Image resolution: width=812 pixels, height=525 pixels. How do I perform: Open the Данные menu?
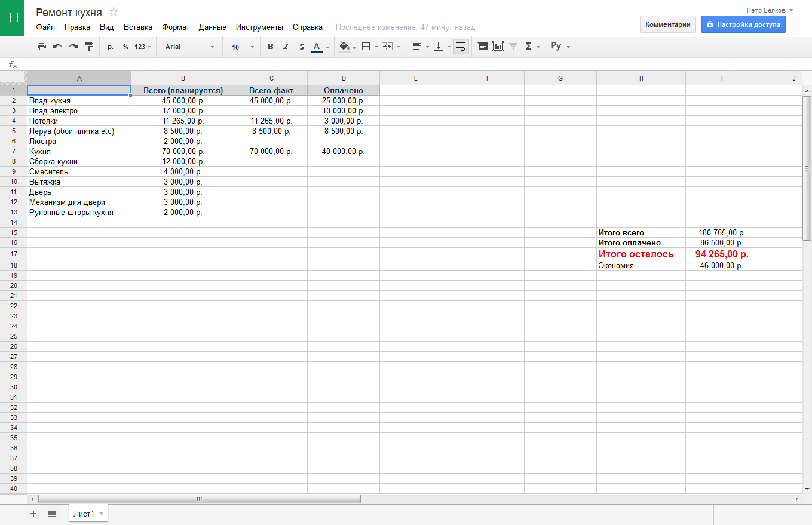tap(213, 27)
